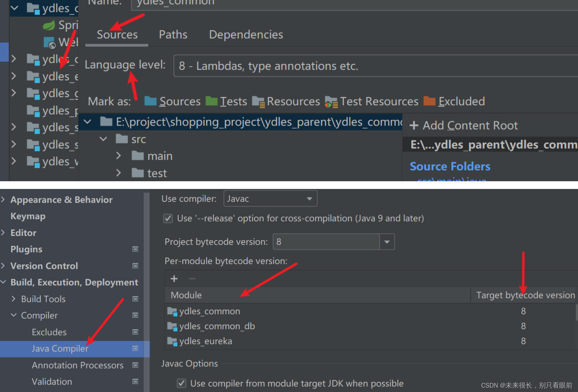The height and width of the screenshot is (392, 578).
Task: Open Annotation Processors settings
Action: click(x=78, y=365)
